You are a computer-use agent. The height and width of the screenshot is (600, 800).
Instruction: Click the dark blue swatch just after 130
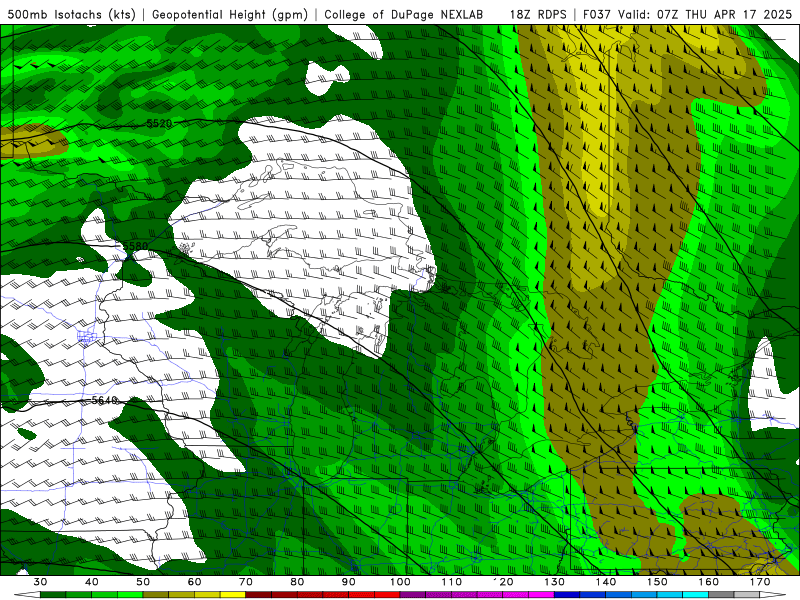point(567,595)
